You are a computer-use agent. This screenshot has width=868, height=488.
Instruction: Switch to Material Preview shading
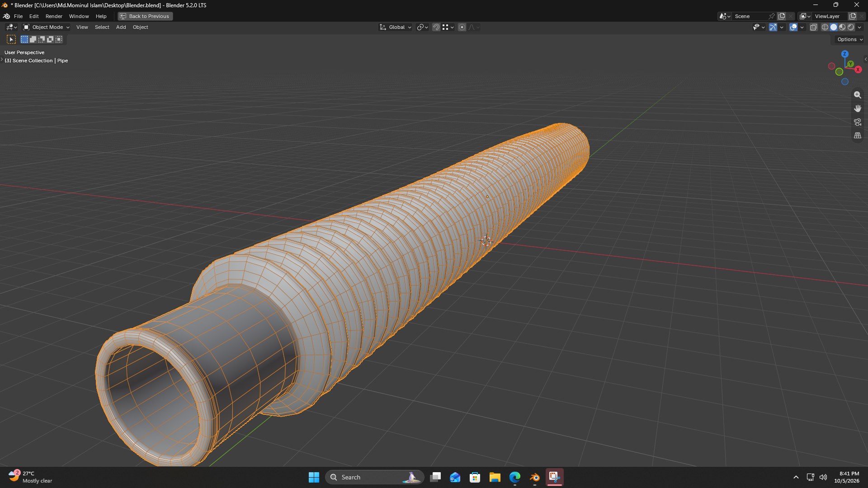(842, 27)
